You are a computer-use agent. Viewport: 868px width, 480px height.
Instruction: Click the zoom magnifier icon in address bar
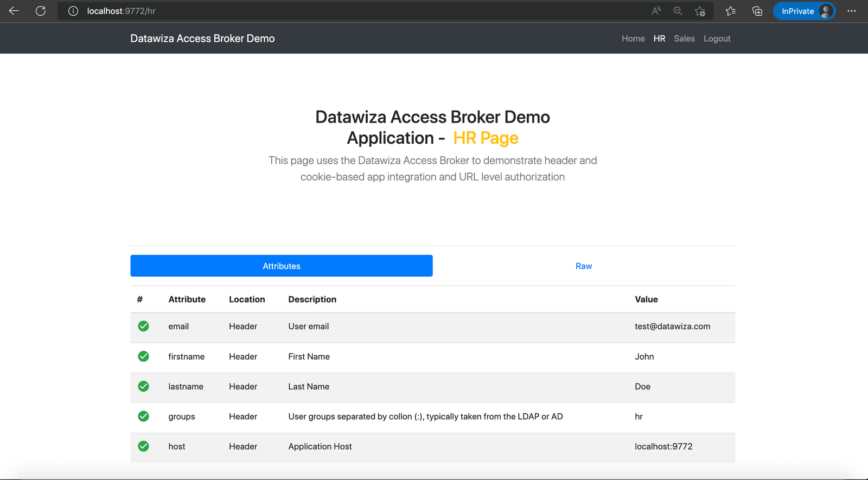pos(678,11)
